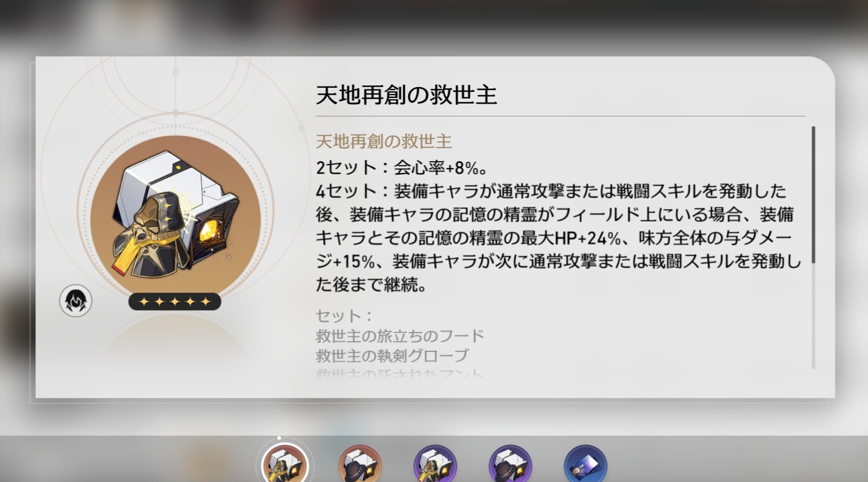Click the blurred background above the popup

[x=434, y=26]
